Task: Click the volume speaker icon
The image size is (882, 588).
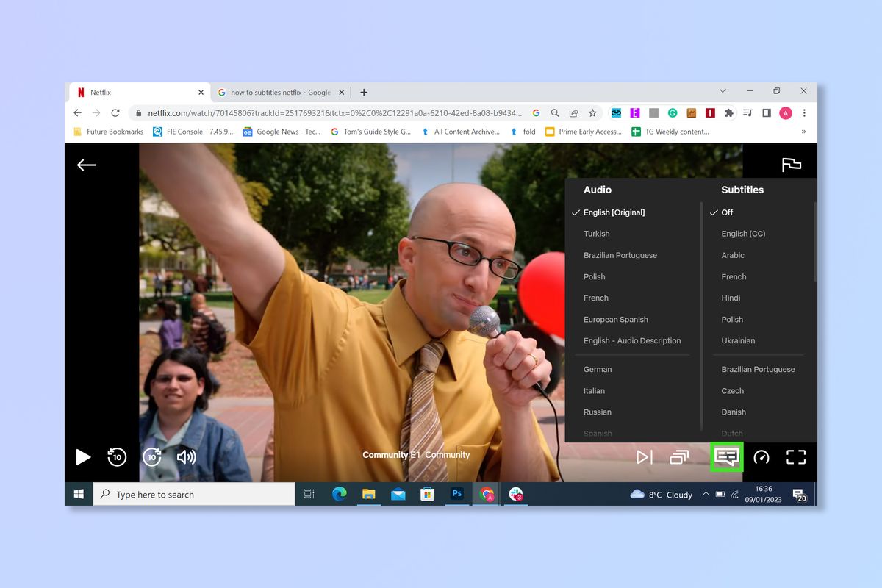Action: pyautogui.click(x=187, y=456)
